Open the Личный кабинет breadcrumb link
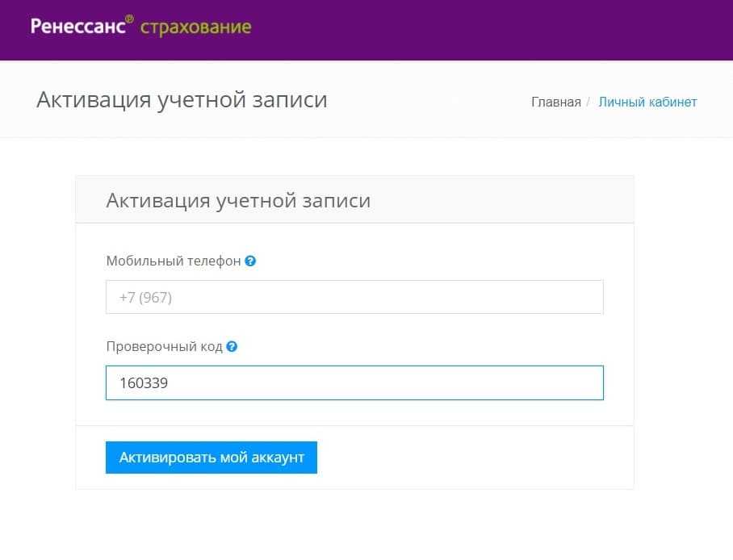The height and width of the screenshot is (560, 733). 647,102
